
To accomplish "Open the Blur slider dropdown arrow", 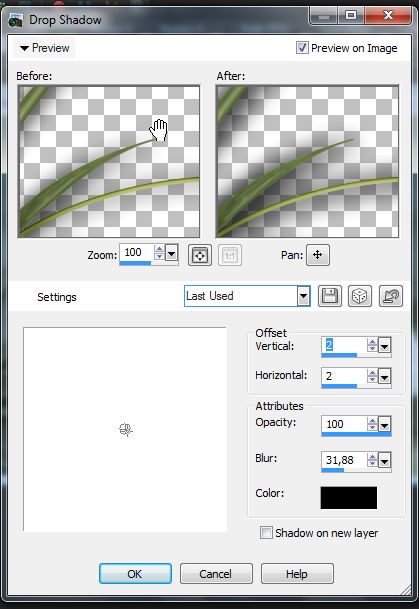I will 384,461.
